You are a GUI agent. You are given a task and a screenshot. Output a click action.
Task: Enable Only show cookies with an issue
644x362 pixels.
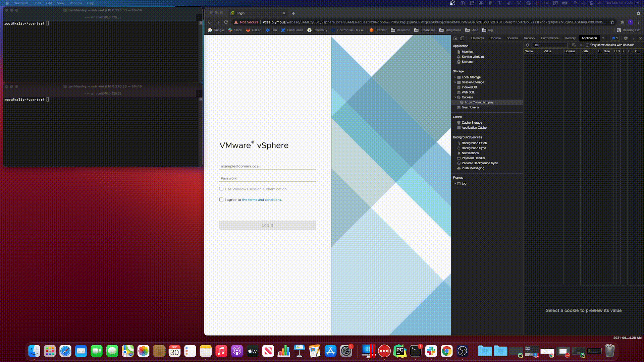coord(587,45)
